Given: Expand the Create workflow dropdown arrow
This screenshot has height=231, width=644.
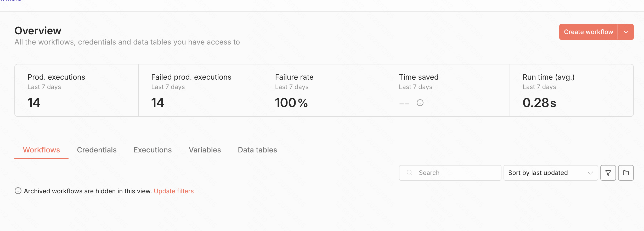Looking at the screenshot, I should 626,32.
